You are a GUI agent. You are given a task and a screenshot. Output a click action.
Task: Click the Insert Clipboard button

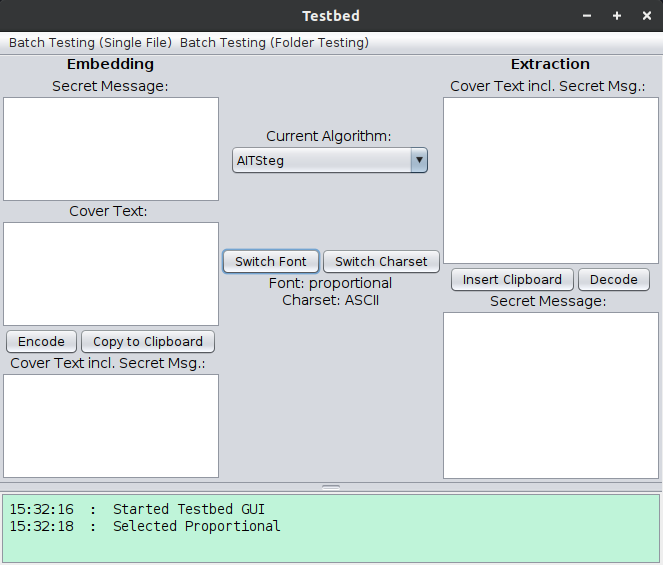click(x=512, y=279)
